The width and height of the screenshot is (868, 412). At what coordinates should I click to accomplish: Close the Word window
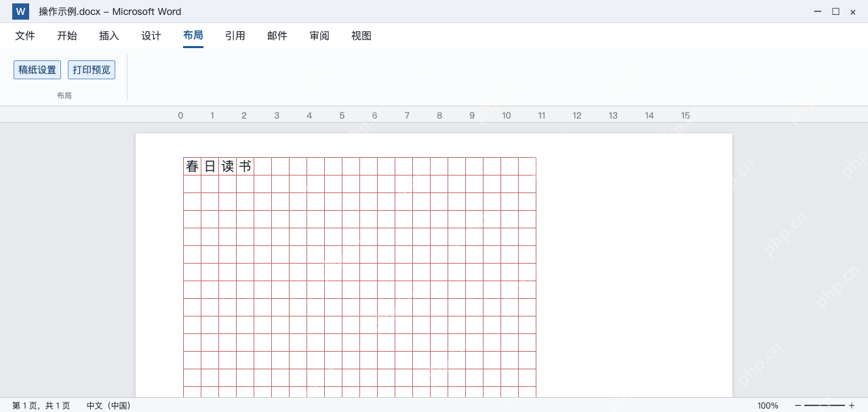point(853,12)
